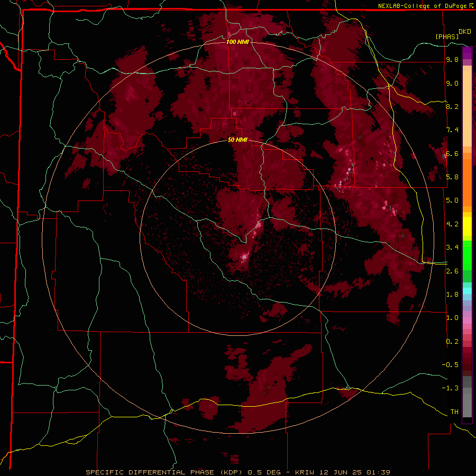The height and width of the screenshot is (476, 476).
Task: Click the 6.6 scale value
Action: point(452,153)
